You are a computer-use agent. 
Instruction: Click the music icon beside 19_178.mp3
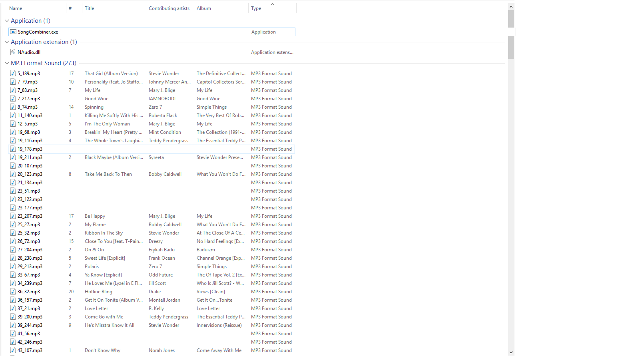(13, 149)
